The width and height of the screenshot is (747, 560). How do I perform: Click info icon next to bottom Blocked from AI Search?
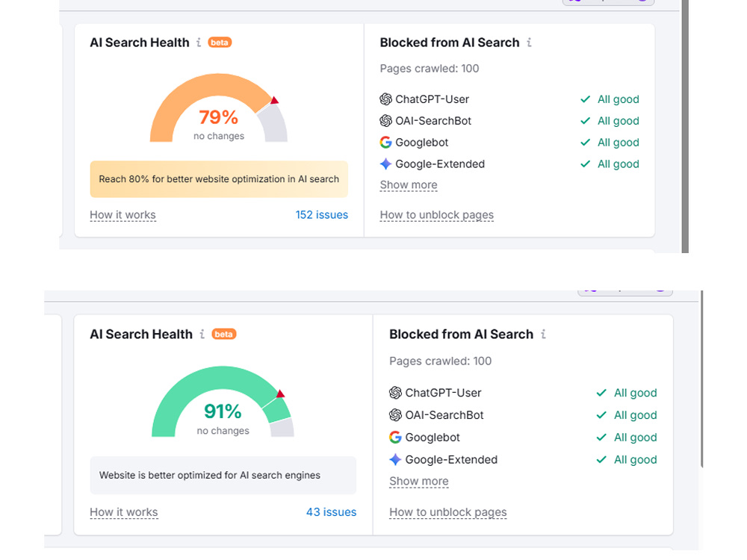[543, 335]
